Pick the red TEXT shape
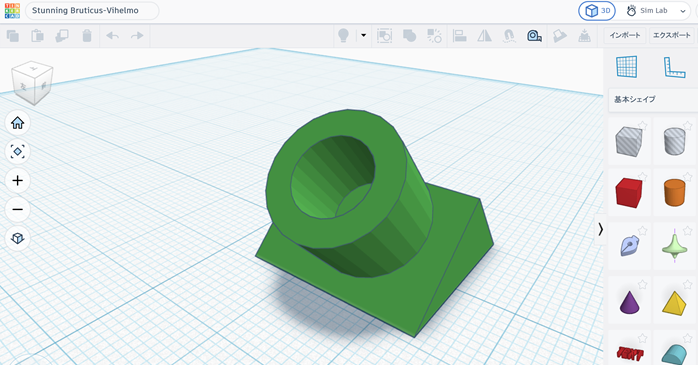Screen dimensions: 698x365 pyautogui.click(x=629, y=354)
